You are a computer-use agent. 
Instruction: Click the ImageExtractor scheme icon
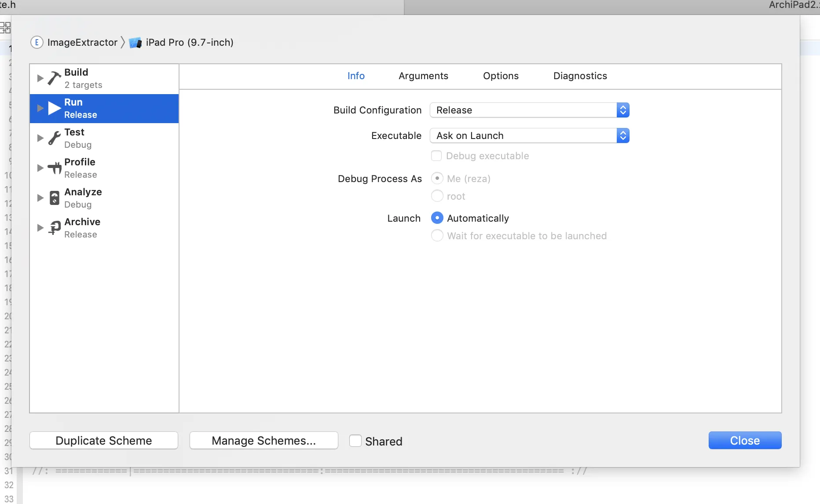37,42
